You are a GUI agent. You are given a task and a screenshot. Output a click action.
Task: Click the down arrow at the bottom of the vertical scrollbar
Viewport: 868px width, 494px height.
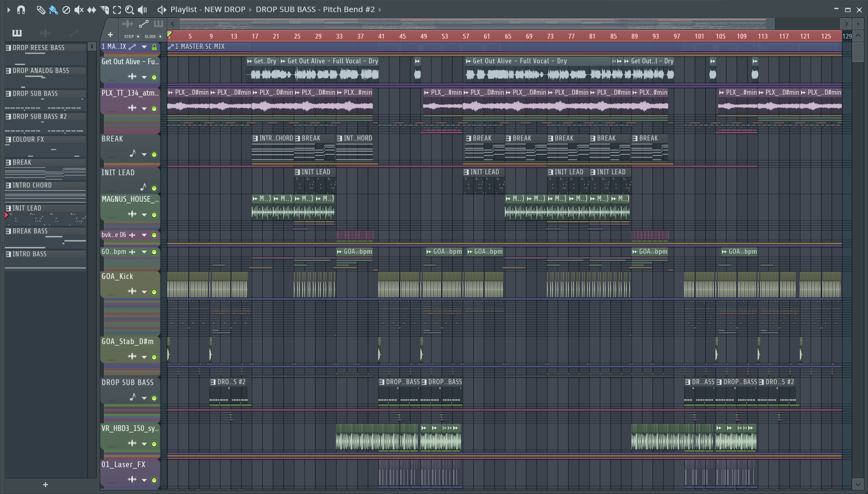coord(858,484)
